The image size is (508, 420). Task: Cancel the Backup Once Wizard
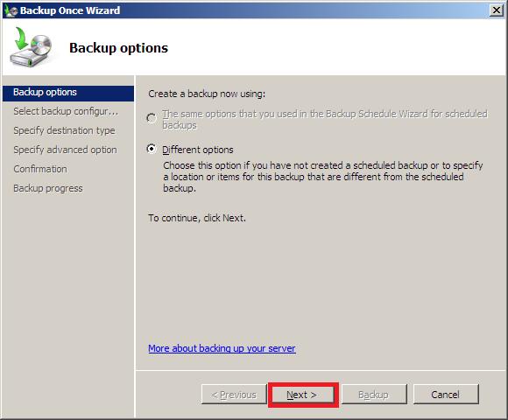click(x=446, y=395)
